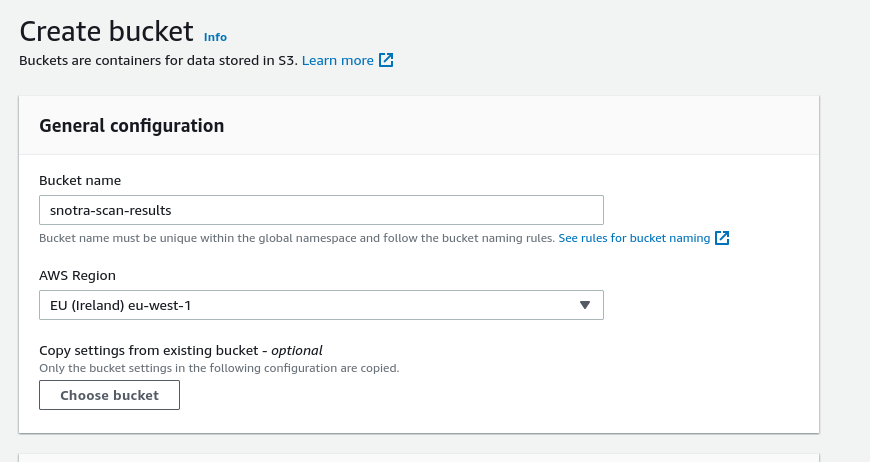Open the Learn more link
Screen dimensions: 870x462
click(x=337, y=60)
